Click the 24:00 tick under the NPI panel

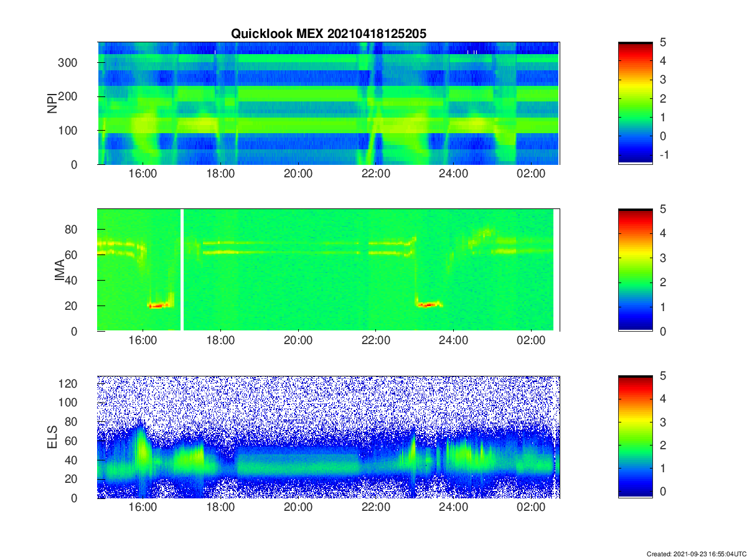(453, 174)
